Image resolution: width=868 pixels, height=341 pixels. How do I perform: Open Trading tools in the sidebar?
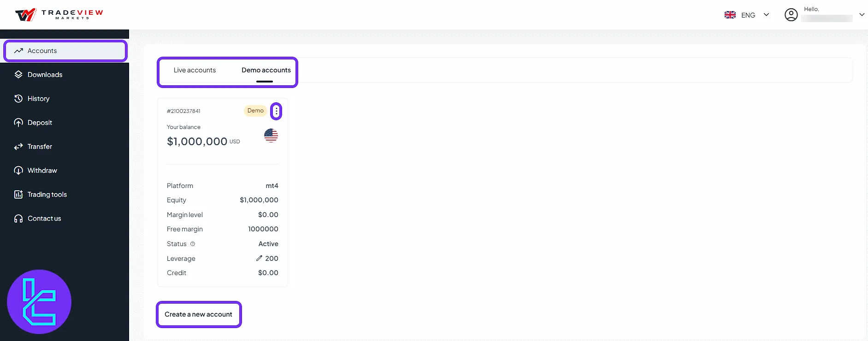pyautogui.click(x=65, y=194)
